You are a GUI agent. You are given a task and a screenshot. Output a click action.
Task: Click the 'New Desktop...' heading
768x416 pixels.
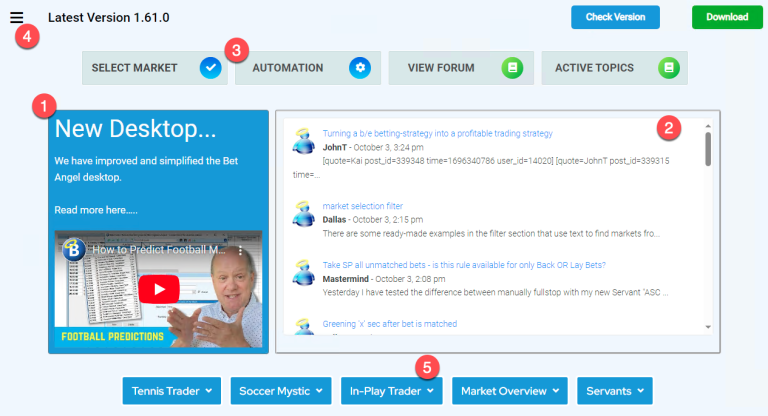(x=135, y=129)
